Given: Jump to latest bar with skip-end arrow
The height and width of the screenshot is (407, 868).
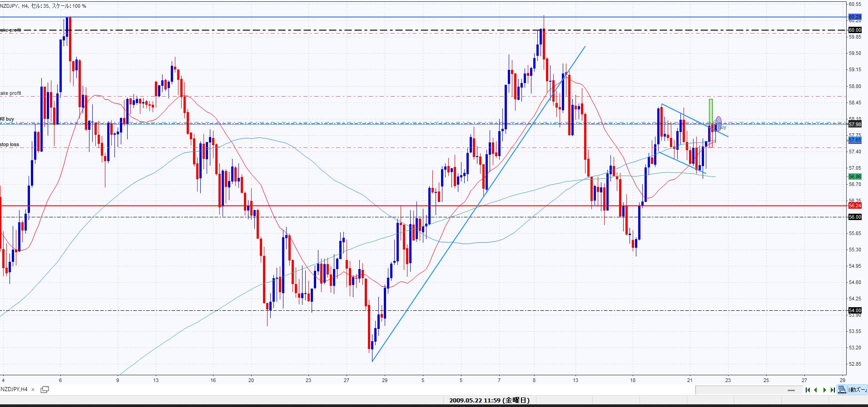Looking at the screenshot, I should click(x=833, y=390).
